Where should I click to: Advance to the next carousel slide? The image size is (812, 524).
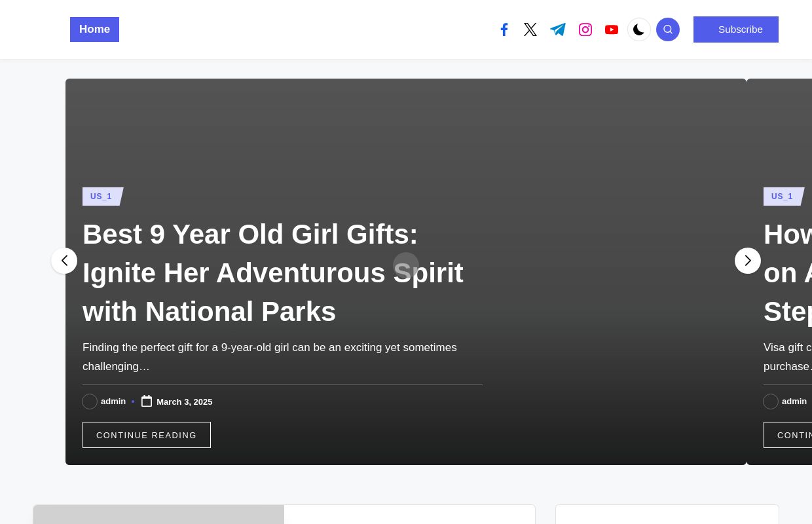(x=748, y=261)
